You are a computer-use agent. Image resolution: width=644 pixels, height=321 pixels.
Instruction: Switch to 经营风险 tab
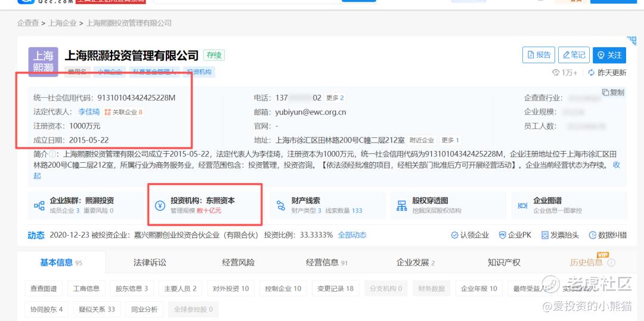(x=238, y=263)
